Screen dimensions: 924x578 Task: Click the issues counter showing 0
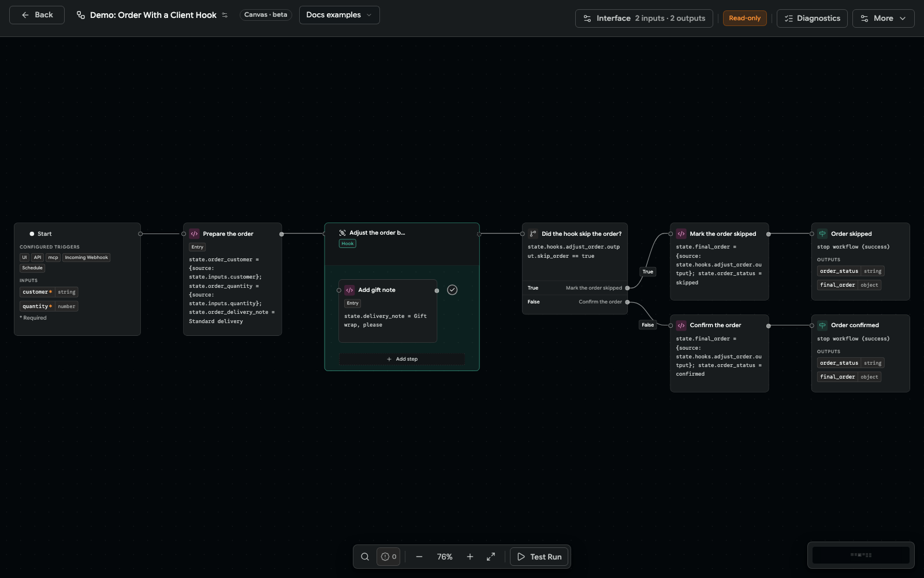click(389, 557)
